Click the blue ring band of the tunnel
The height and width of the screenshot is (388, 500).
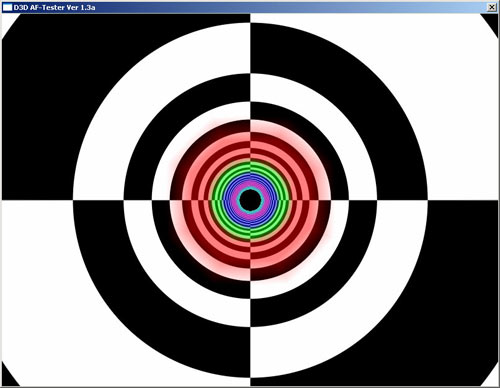[250, 177]
